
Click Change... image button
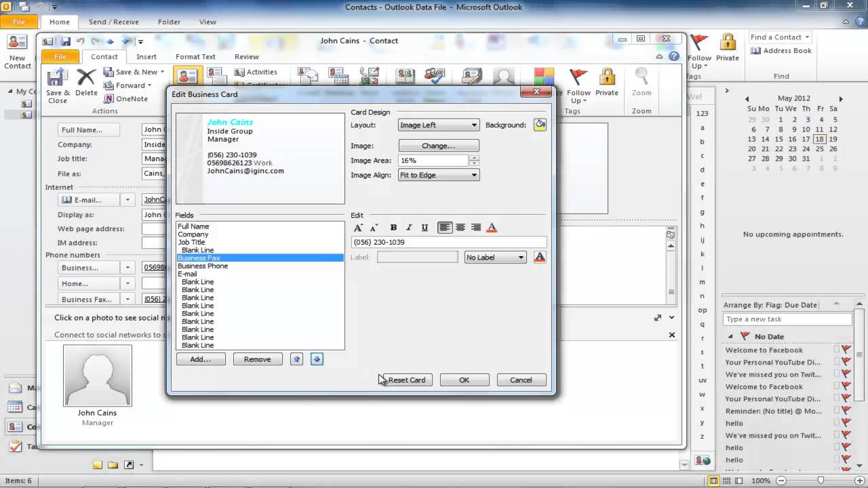tap(439, 146)
